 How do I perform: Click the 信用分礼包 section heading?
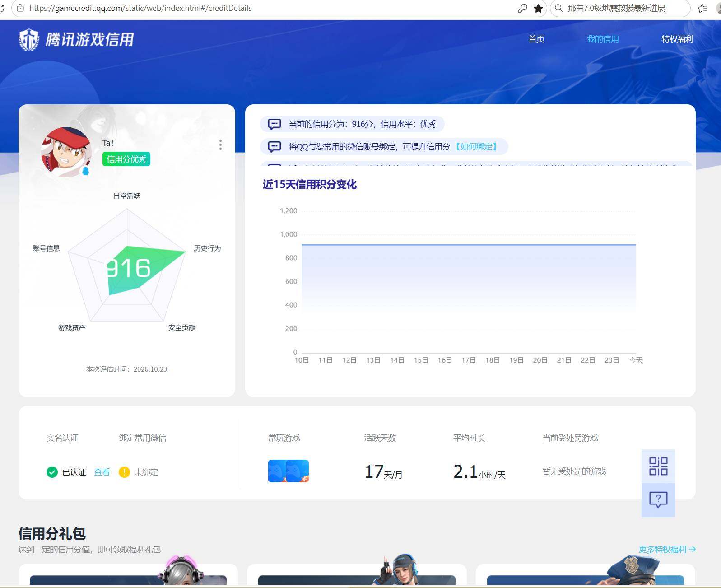(x=52, y=533)
